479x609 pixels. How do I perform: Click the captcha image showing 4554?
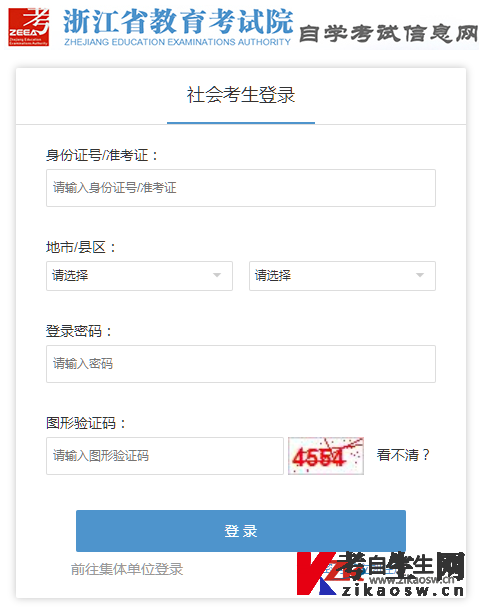(x=326, y=456)
